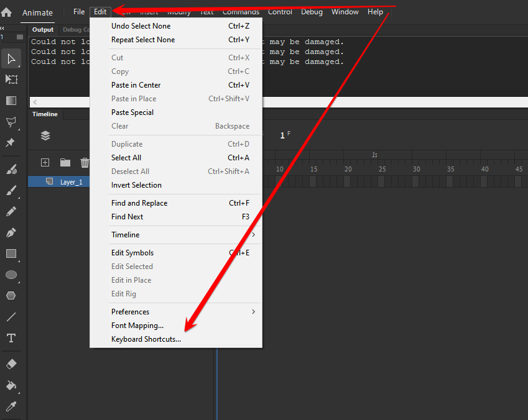
Task: Select the PolyStar tool
Action: pyautogui.click(x=11, y=296)
